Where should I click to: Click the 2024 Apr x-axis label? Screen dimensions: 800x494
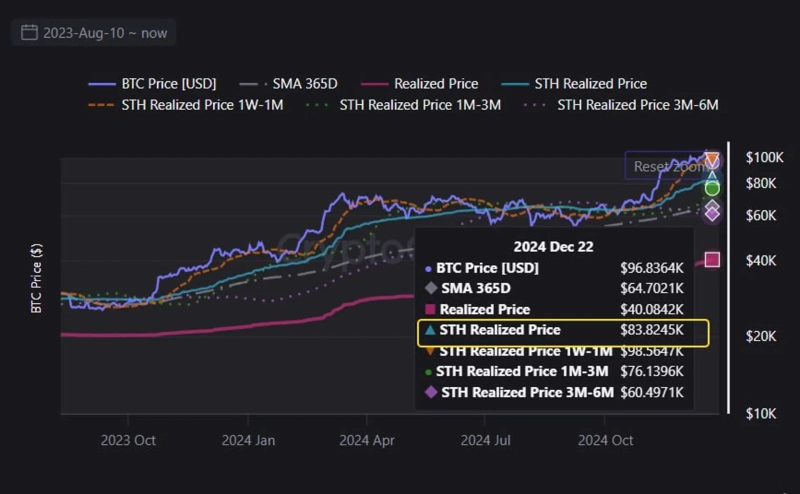[368, 439]
